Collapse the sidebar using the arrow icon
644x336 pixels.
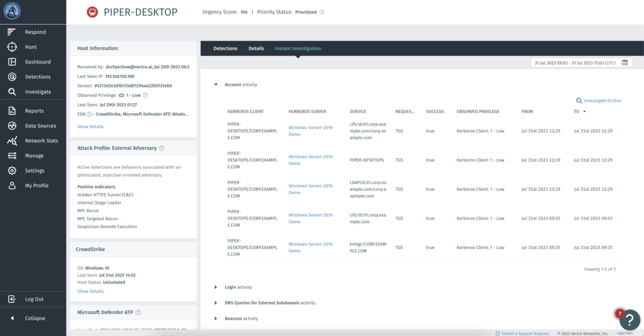[x=12, y=318]
